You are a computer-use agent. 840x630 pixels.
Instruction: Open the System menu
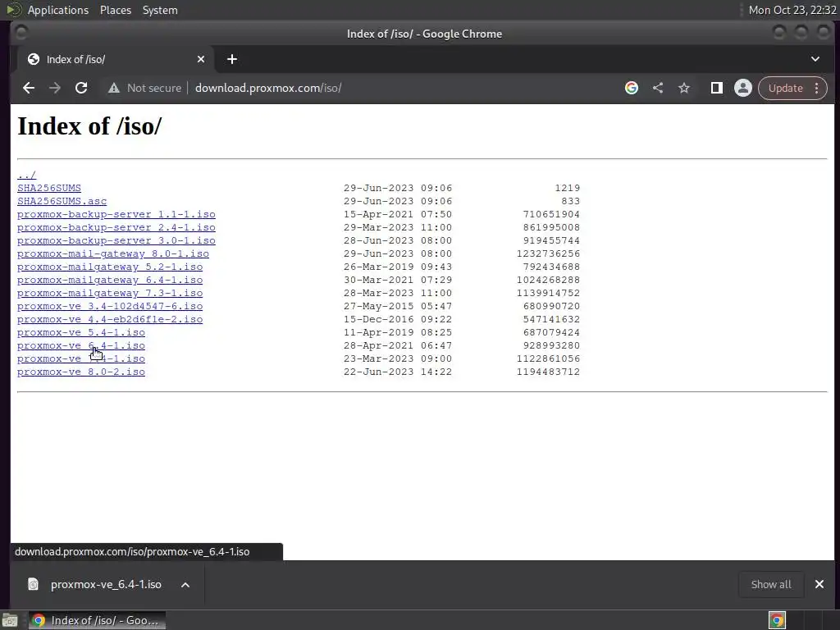pyautogui.click(x=160, y=10)
